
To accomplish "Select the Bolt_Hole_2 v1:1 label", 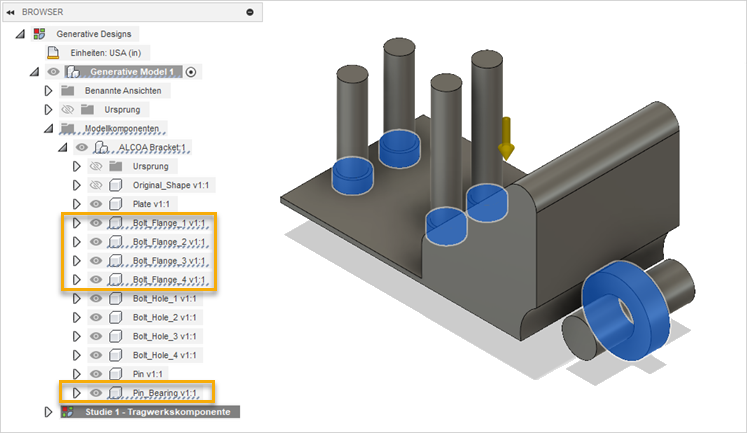I will coord(164,317).
